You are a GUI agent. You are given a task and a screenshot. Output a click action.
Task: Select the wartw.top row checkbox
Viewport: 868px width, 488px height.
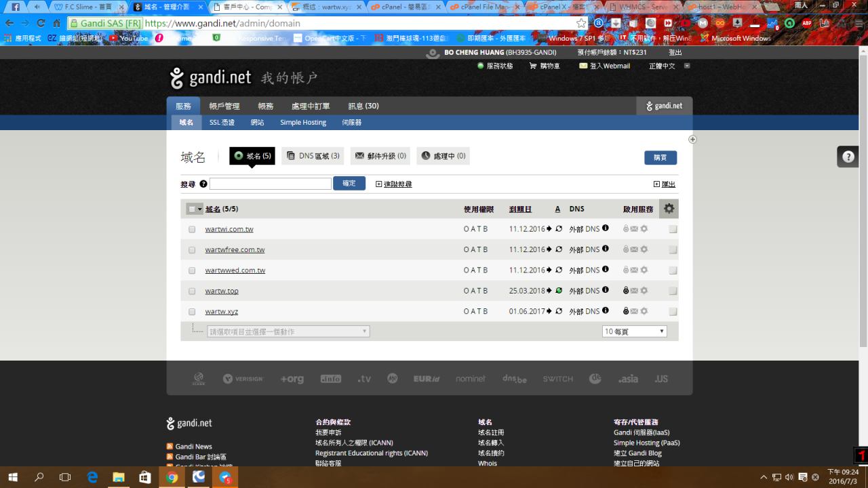click(x=192, y=291)
